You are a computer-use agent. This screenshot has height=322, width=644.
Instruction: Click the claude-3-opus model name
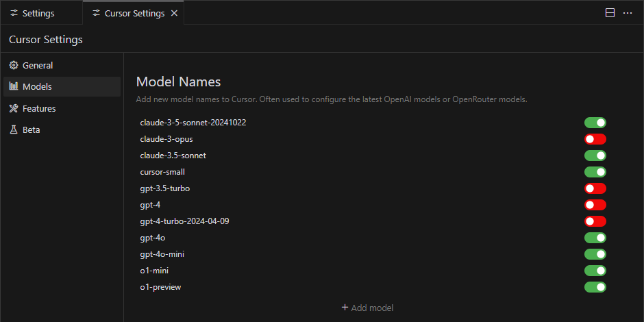tap(166, 139)
